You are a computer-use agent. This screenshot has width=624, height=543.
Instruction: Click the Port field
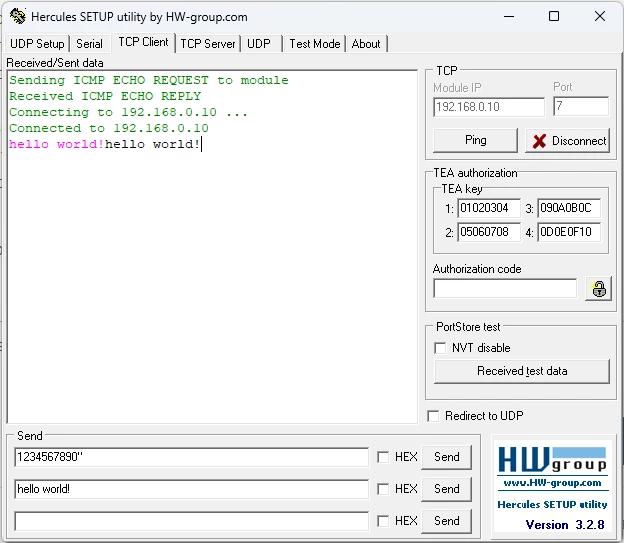(581, 106)
